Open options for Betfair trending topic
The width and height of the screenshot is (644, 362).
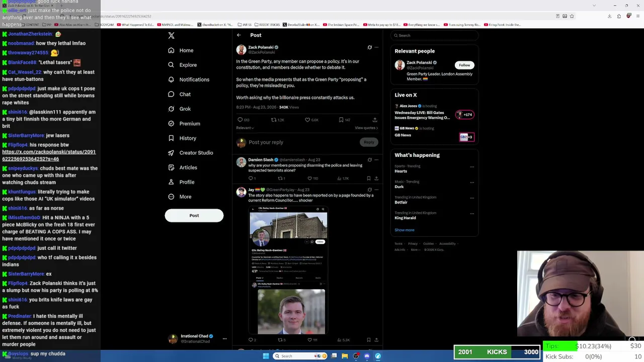pyautogui.click(x=472, y=198)
